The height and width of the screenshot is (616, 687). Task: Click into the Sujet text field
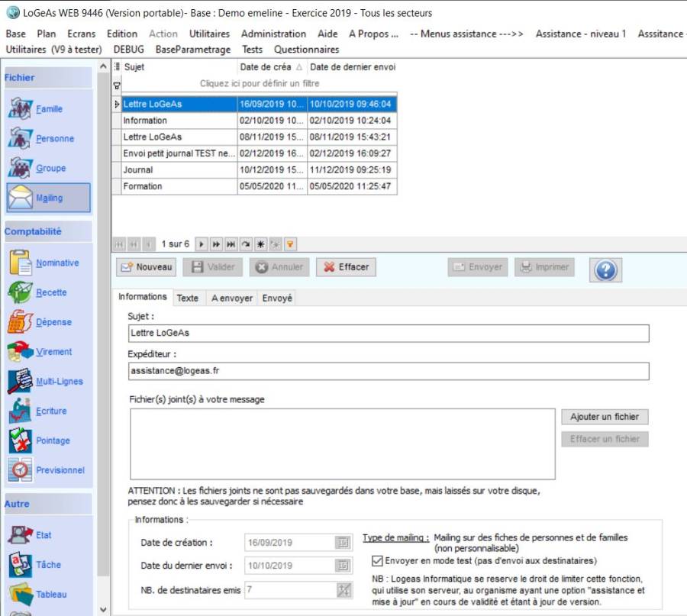point(389,334)
